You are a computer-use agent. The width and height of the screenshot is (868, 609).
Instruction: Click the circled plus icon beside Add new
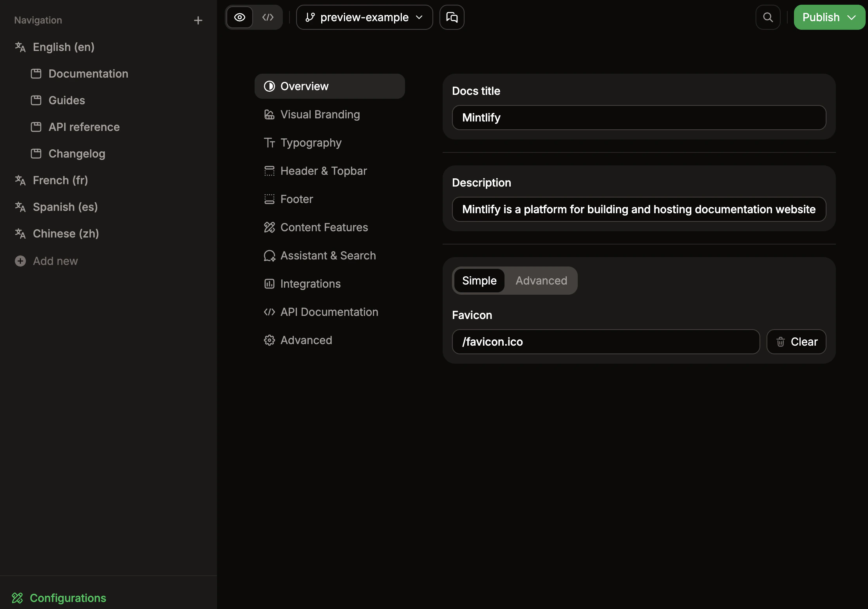tap(20, 261)
